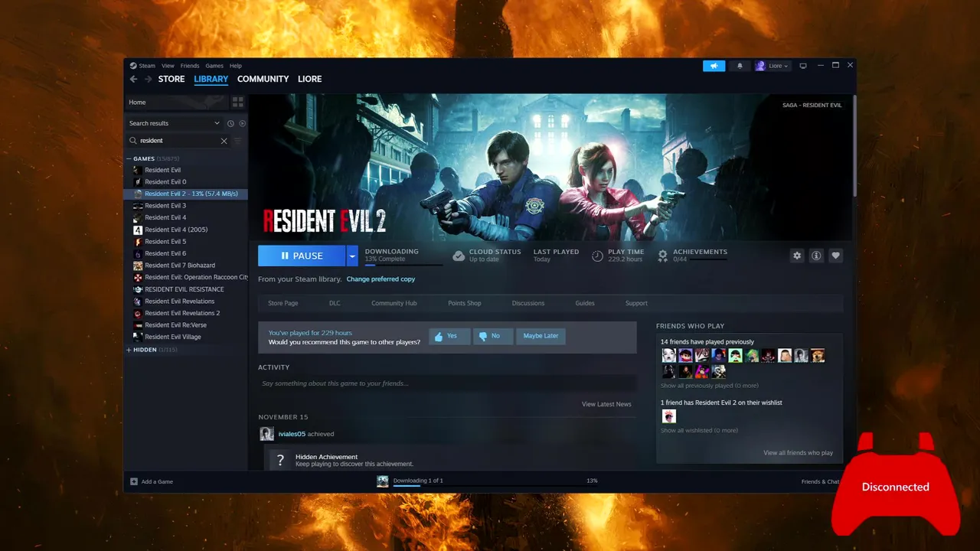
Task: Open game settings gear icon
Action: click(797, 256)
